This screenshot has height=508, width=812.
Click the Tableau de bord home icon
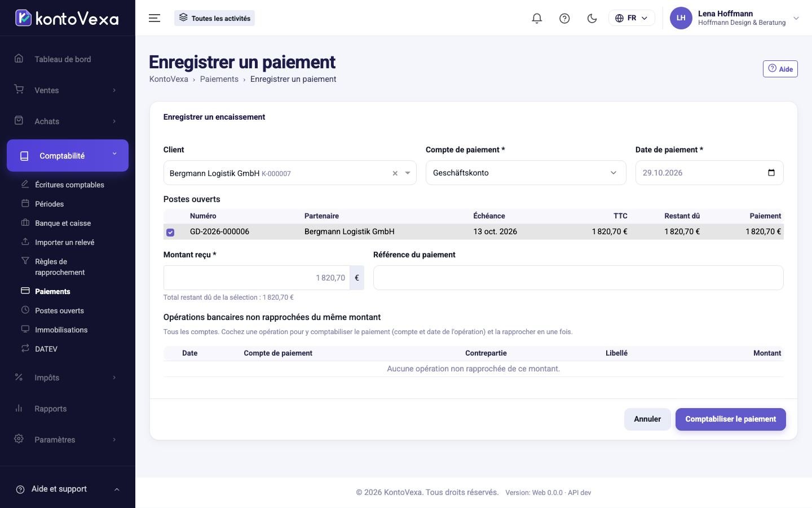(19, 59)
